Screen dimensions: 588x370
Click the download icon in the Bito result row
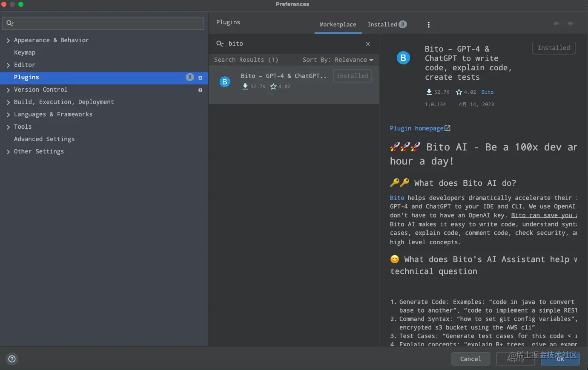245,87
